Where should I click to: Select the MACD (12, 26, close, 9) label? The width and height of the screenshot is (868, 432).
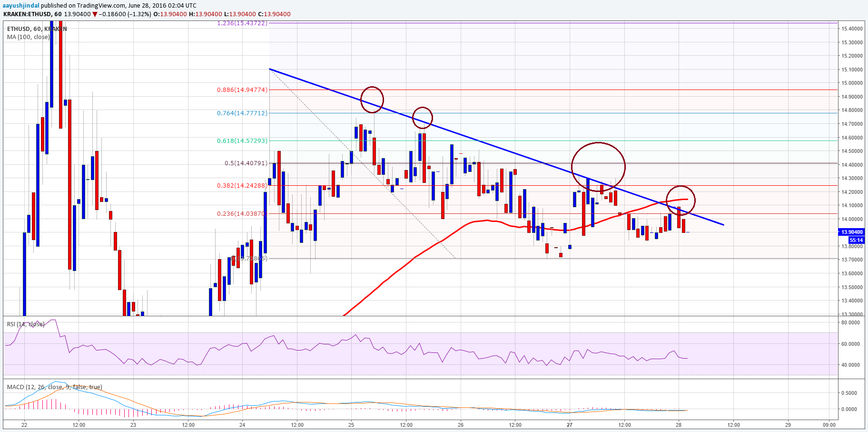coord(54,387)
